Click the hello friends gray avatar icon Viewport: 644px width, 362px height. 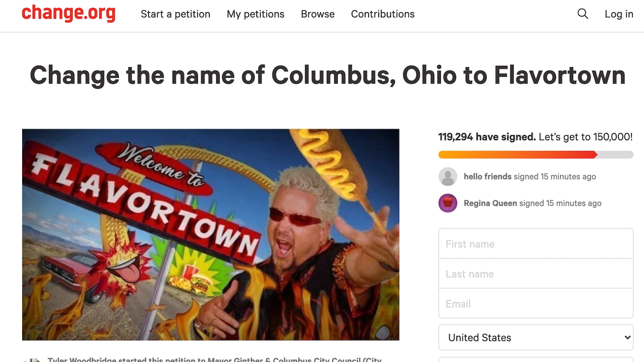point(448,177)
